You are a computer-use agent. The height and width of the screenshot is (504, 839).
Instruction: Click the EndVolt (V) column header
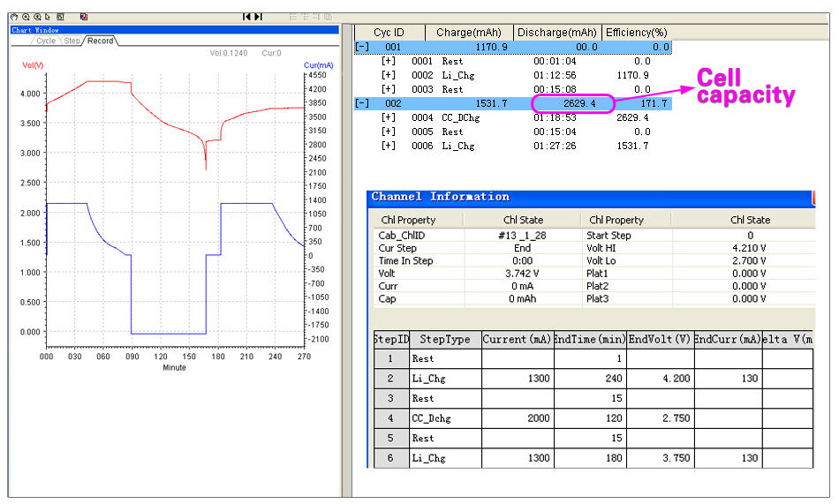(x=659, y=339)
